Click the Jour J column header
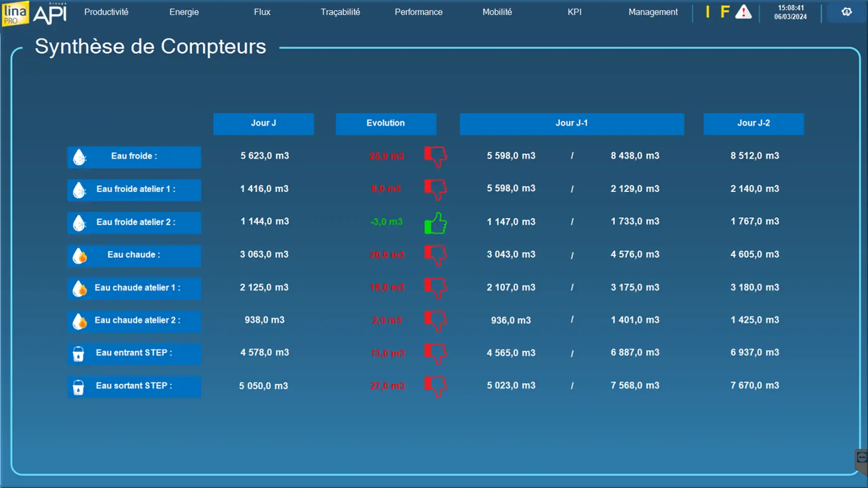This screenshot has width=868, height=488. pos(263,124)
